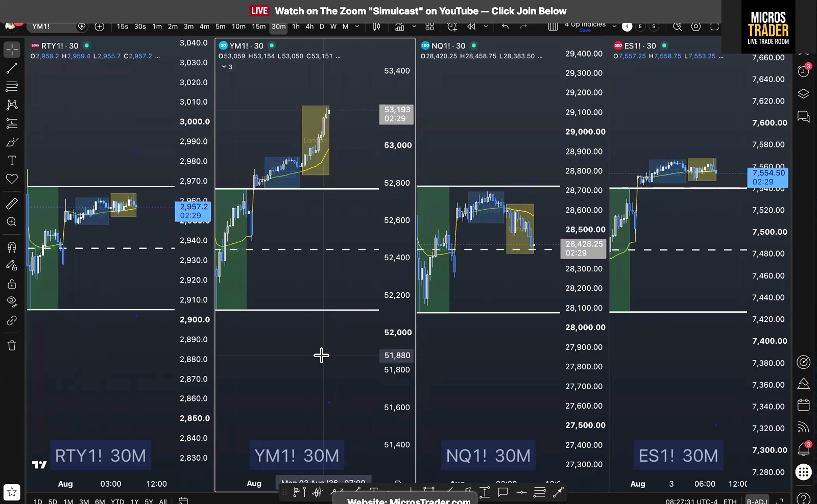Viewport: 817px width, 504px height.
Task: Select the 1h timeframe
Action: click(296, 27)
